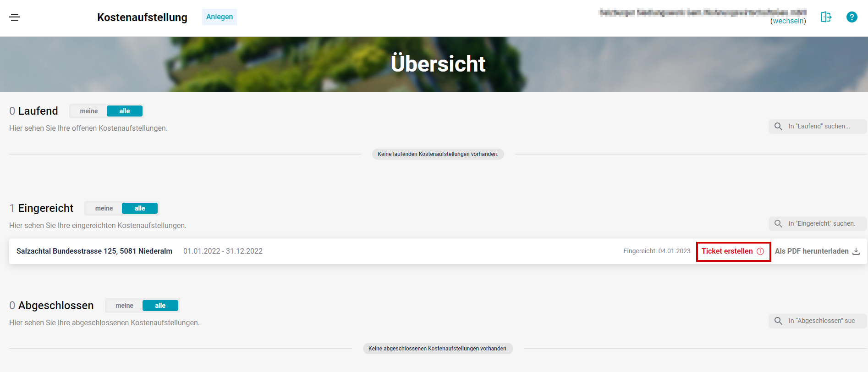Open the Salzachtal Bundesstrasse 125 entry
The height and width of the screenshot is (372, 868).
(x=94, y=251)
